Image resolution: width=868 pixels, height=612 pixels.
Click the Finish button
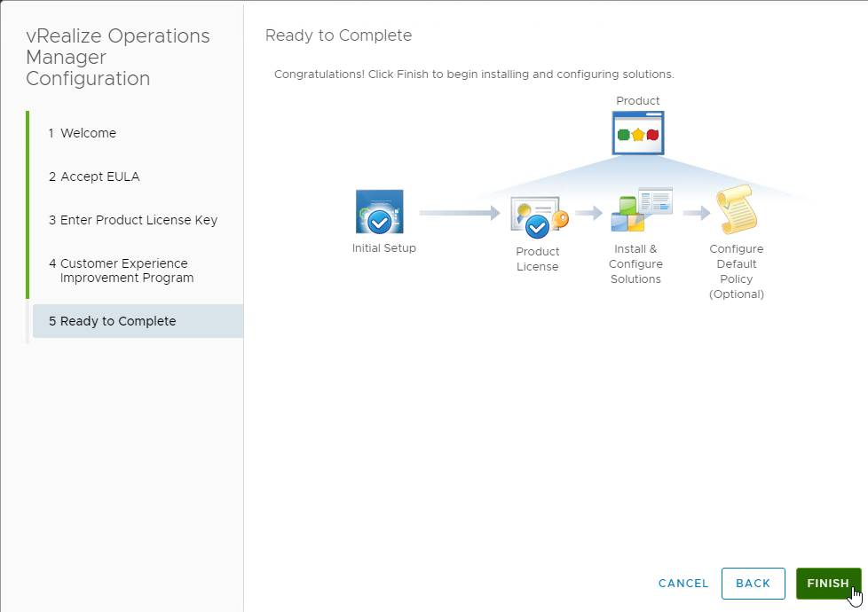click(x=828, y=584)
